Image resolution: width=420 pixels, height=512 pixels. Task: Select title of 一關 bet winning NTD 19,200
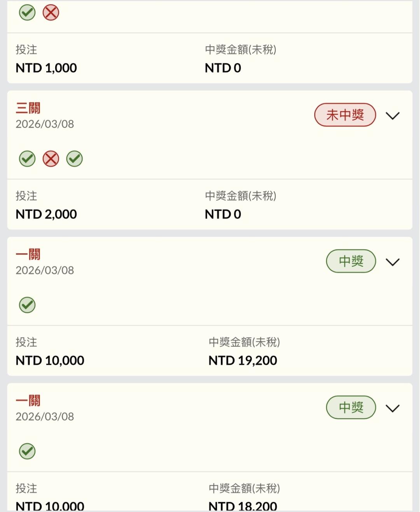[x=28, y=254]
